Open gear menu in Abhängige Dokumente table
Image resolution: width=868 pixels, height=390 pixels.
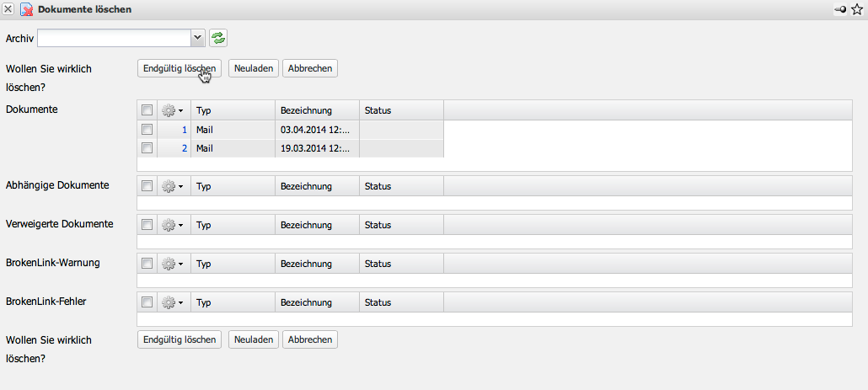tap(173, 186)
